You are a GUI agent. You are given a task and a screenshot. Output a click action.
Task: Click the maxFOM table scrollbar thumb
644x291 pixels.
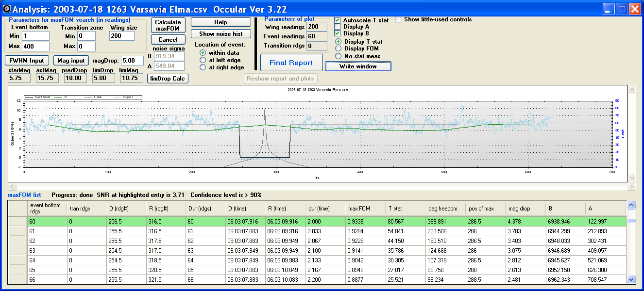[631, 220]
